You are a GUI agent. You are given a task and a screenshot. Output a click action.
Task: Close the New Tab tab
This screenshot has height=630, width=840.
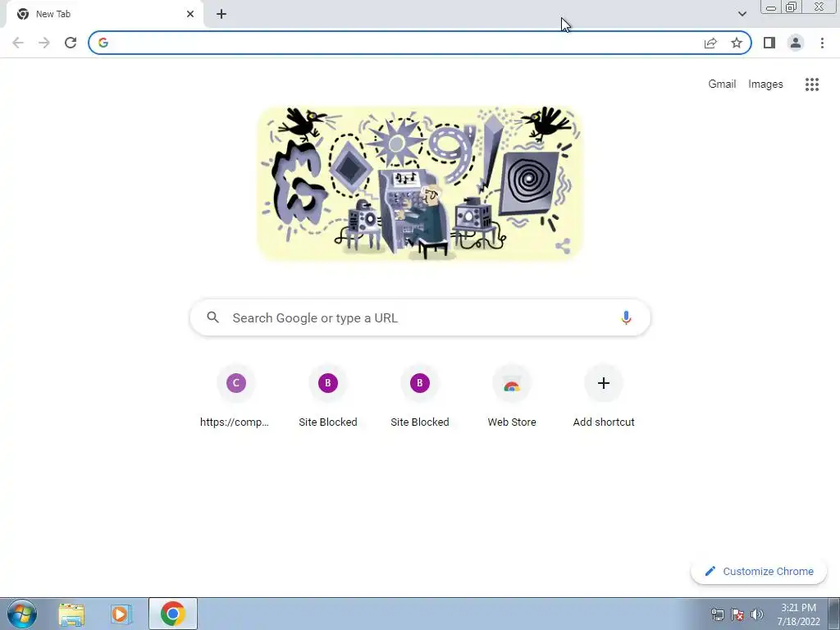pyautogui.click(x=190, y=14)
